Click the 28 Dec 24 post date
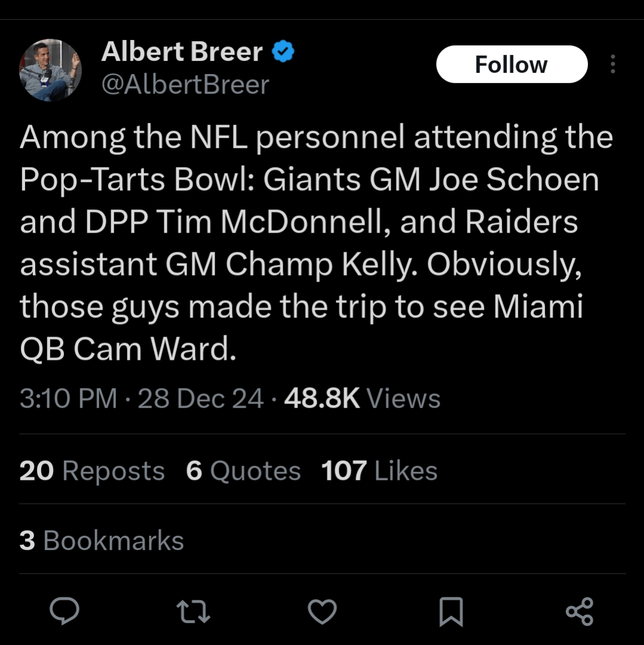Screen dimensions: 644x645 (200, 399)
